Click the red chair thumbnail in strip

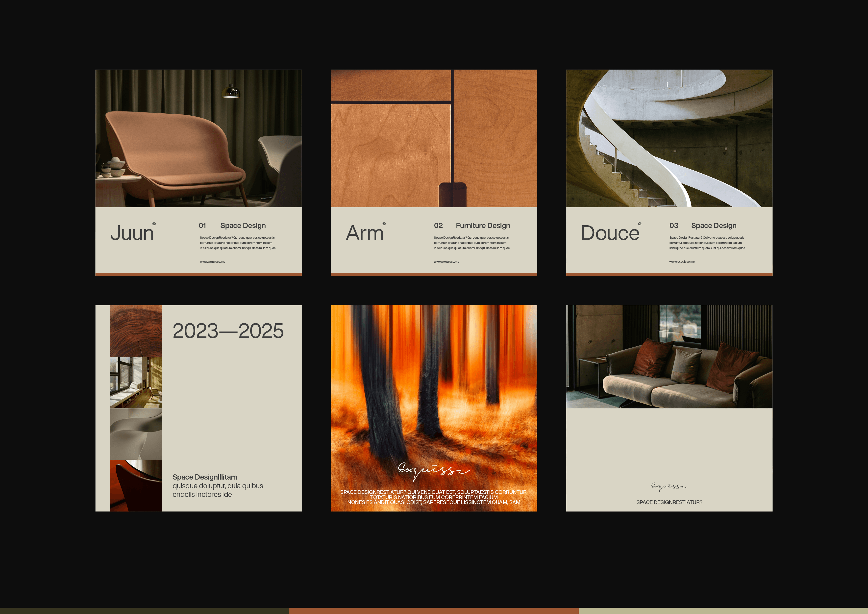136,486
